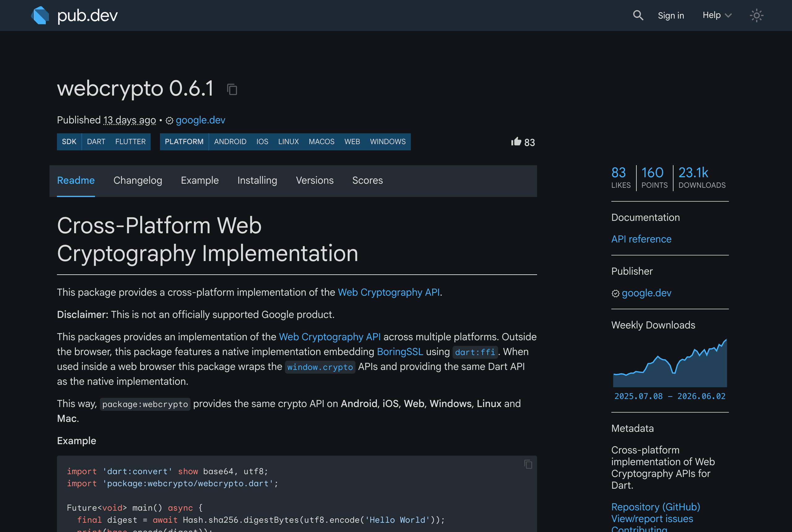This screenshot has height=532, width=792.
Task: Switch to the Changelog tab
Action: coord(138,180)
